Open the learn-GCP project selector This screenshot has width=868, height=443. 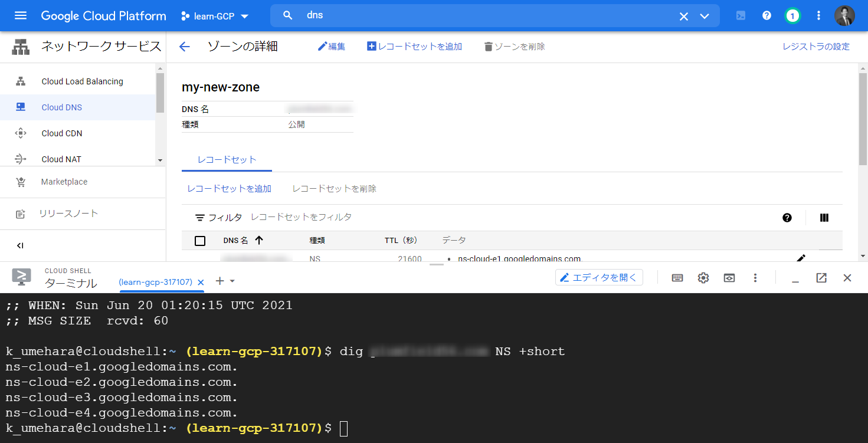(x=215, y=16)
